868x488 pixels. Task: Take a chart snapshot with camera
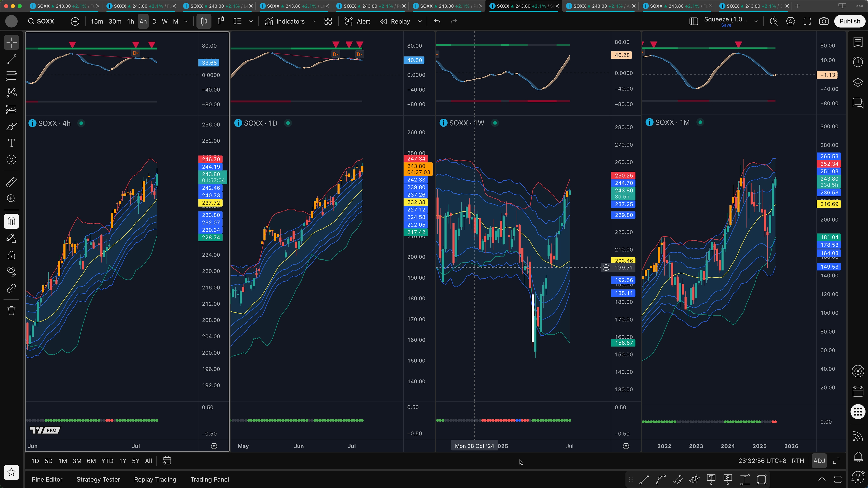pyautogui.click(x=824, y=21)
